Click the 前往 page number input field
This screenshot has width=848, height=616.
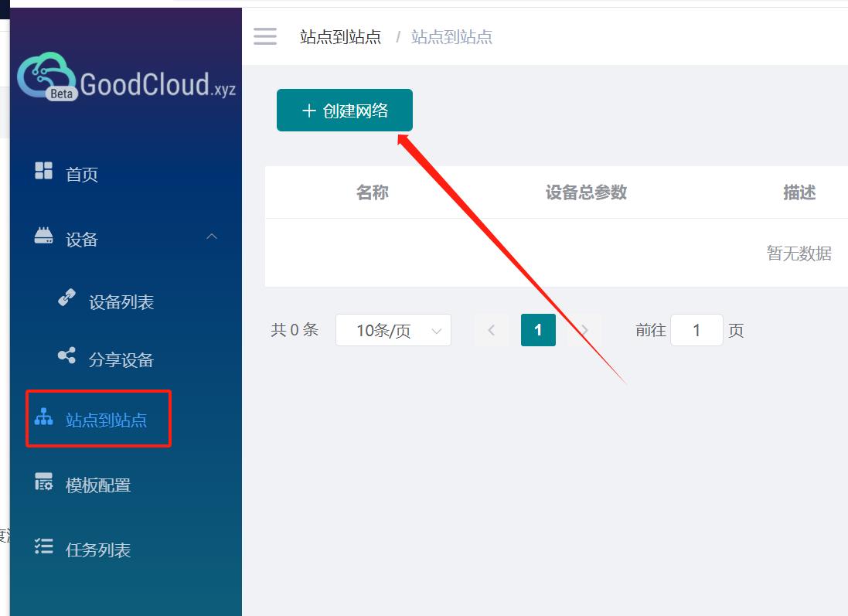(x=696, y=330)
